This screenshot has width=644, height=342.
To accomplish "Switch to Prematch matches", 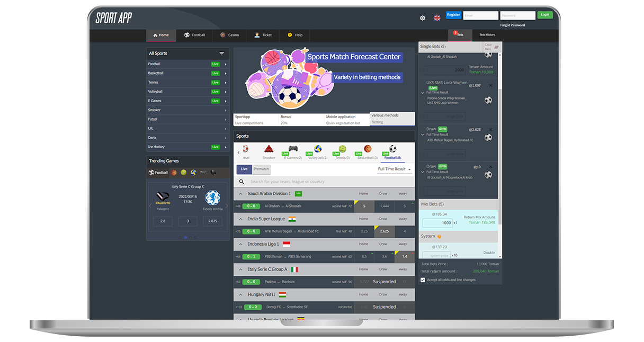I will coord(261,169).
